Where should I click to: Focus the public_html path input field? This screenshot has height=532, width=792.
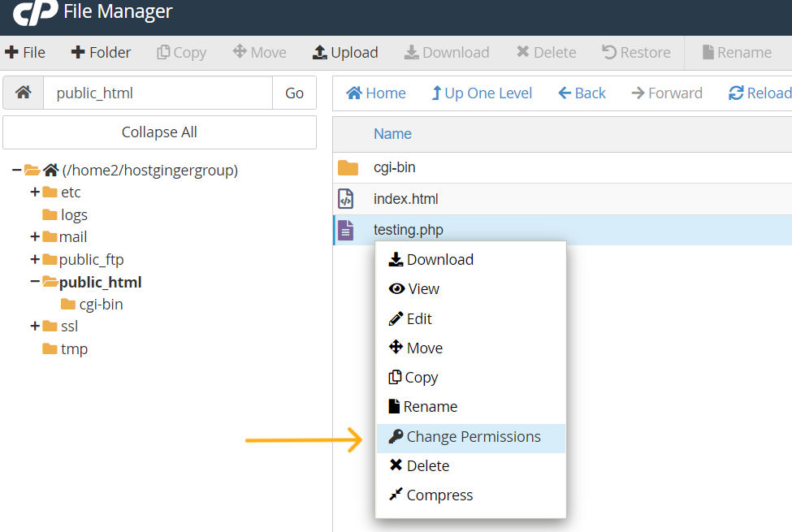click(x=158, y=93)
